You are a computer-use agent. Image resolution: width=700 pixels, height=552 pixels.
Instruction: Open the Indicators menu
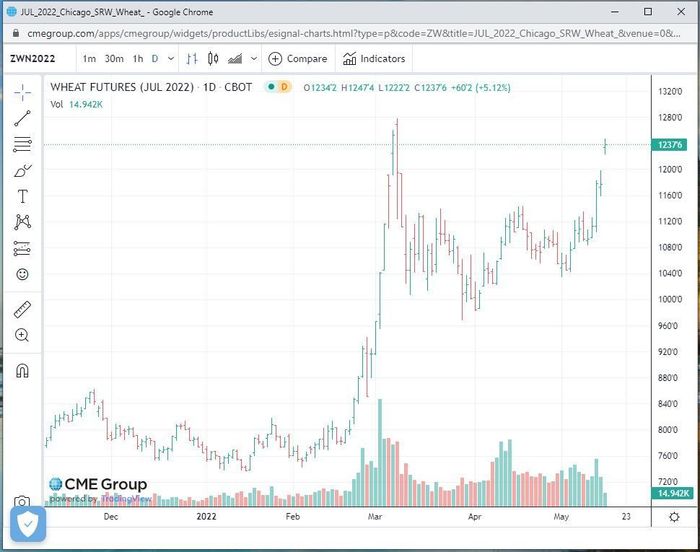click(374, 59)
